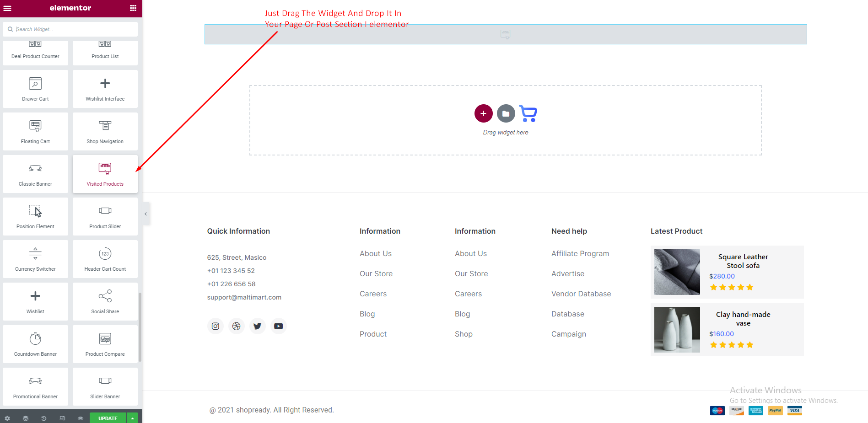This screenshot has width=868, height=423.
Task: Open the template library folder button
Action: pyautogui.click(x=506, y=113)
